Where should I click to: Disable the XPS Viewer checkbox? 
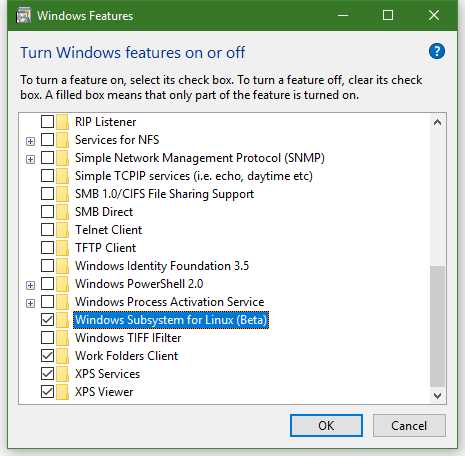click(47, 392)
